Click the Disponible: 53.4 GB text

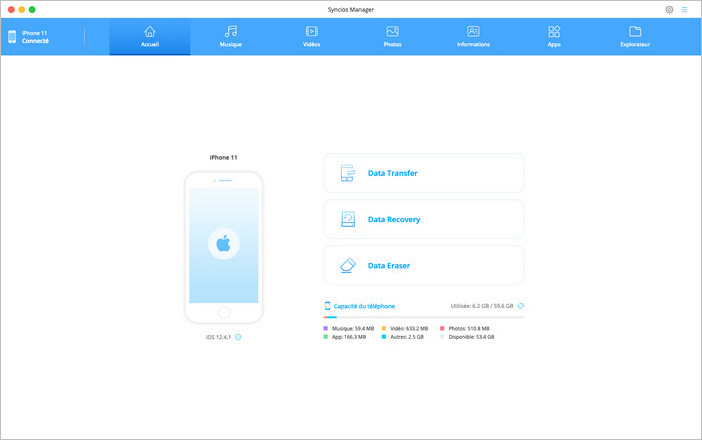(471, 337)
